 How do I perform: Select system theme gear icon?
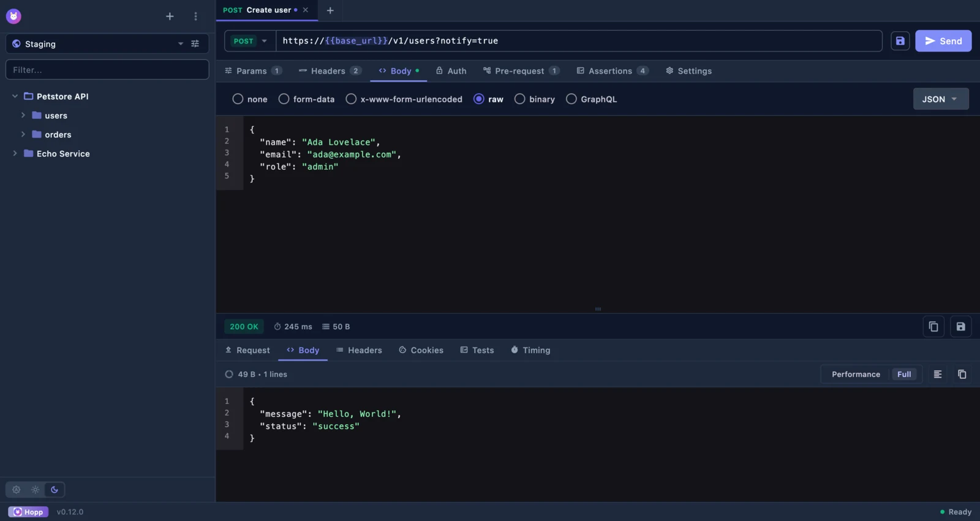pyautogui.click(x=17, y=490)
